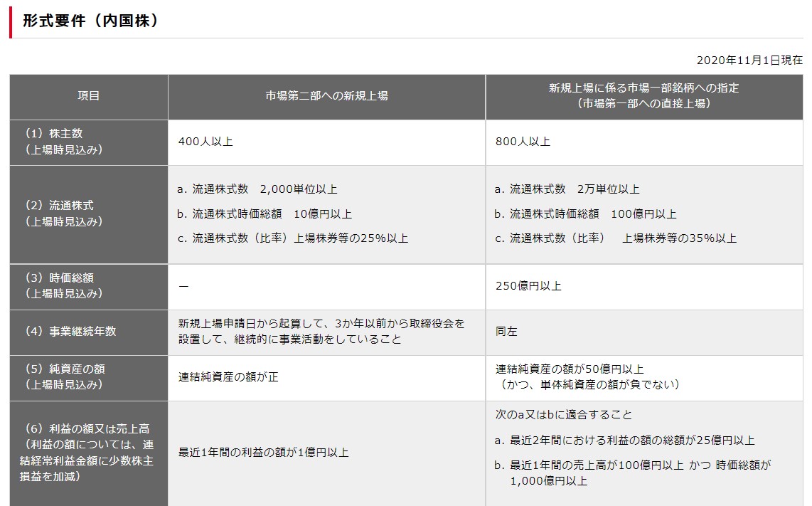Image resolution: width=812 pixels, height=506 pixels.
Task: Select the date text 2020年11月1日現在
Action: click(748, 60)
